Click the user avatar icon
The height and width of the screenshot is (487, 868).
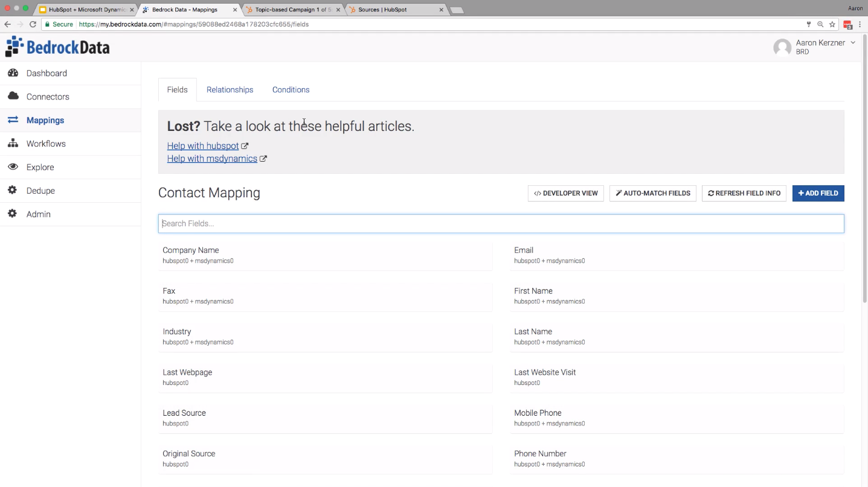[x=782, y=48]
